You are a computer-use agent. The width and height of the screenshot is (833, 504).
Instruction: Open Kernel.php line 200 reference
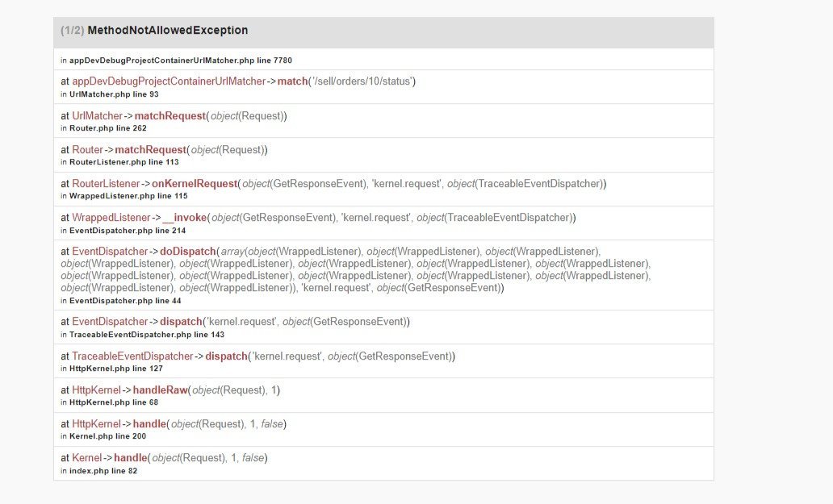pyautogui.click(x=108, y=436)
